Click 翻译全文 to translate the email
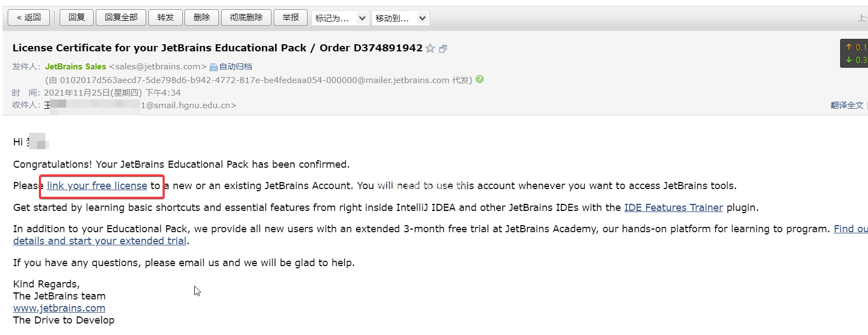The image size is (868, 335). (x=847, y=105)
